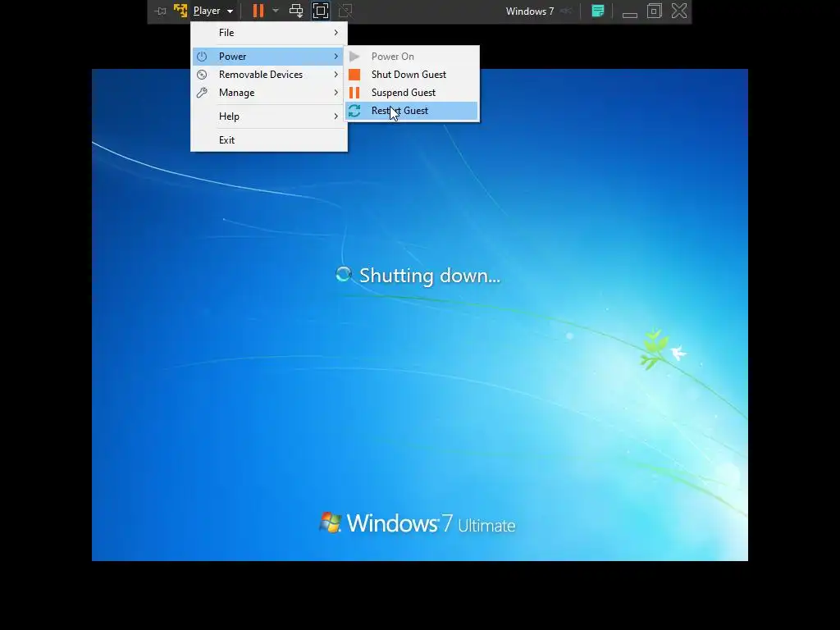Expand the Manage submenu arrow

336,93
